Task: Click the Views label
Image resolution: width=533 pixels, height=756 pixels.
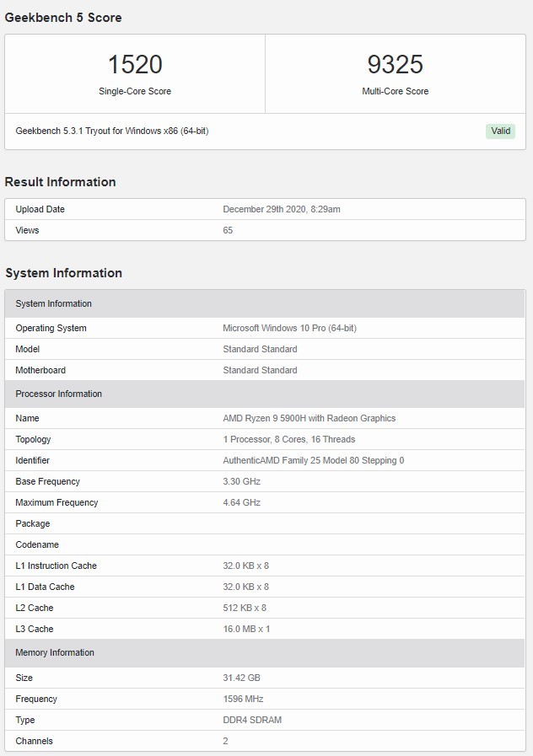Action: [27, 230]
